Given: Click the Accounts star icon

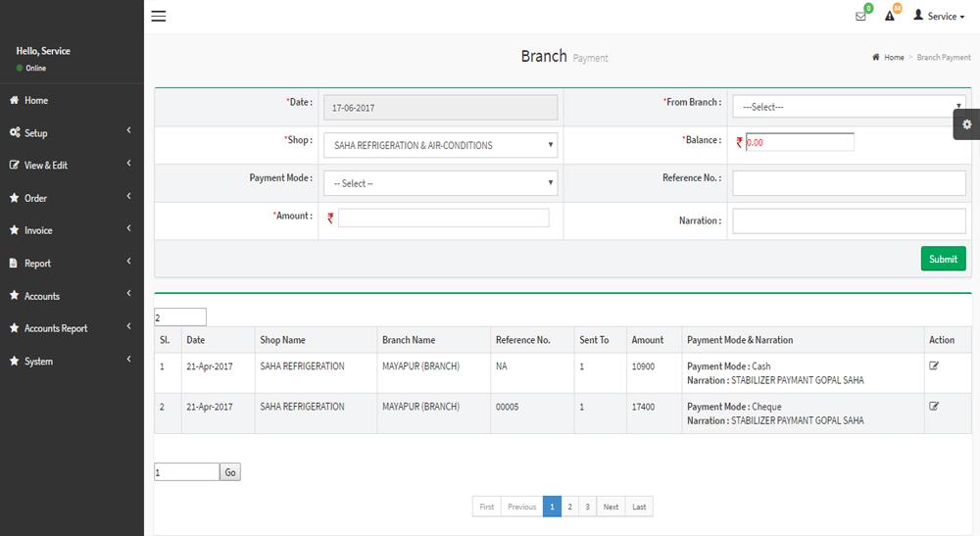Looking at the screenshot, I should pos(14,296).
